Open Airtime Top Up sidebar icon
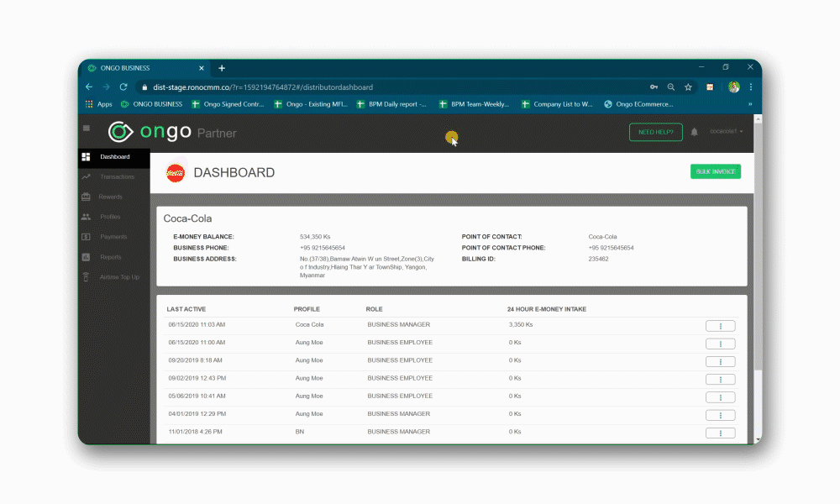This screenshot has width=840, height=504. click(x=87, y=277)
